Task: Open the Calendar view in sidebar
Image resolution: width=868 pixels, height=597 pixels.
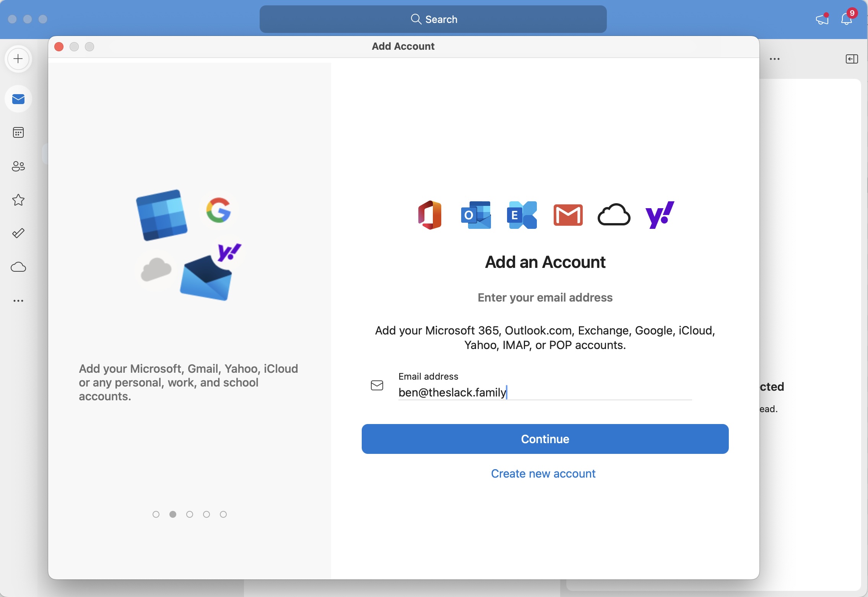Action: 18,132
